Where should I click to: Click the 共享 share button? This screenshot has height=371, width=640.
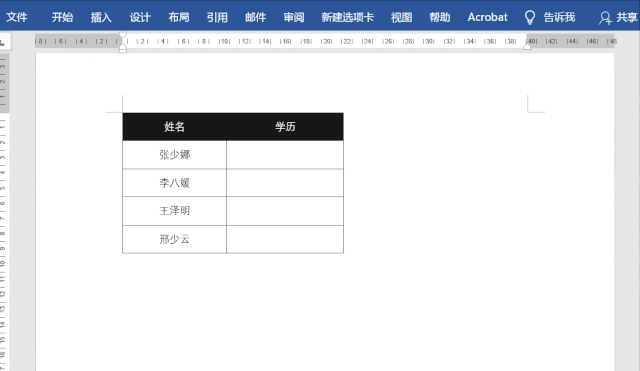(x=627, y=17)
